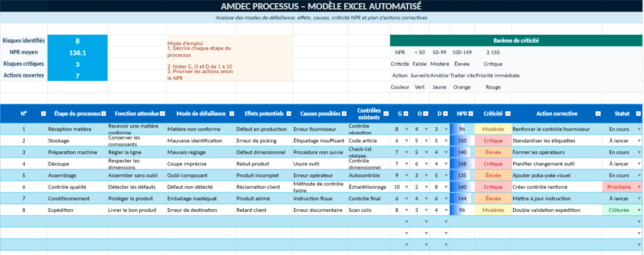Open O value dropdown for Stockage row
The height and width of the screenshot is (255, 644).
[426, 141]
